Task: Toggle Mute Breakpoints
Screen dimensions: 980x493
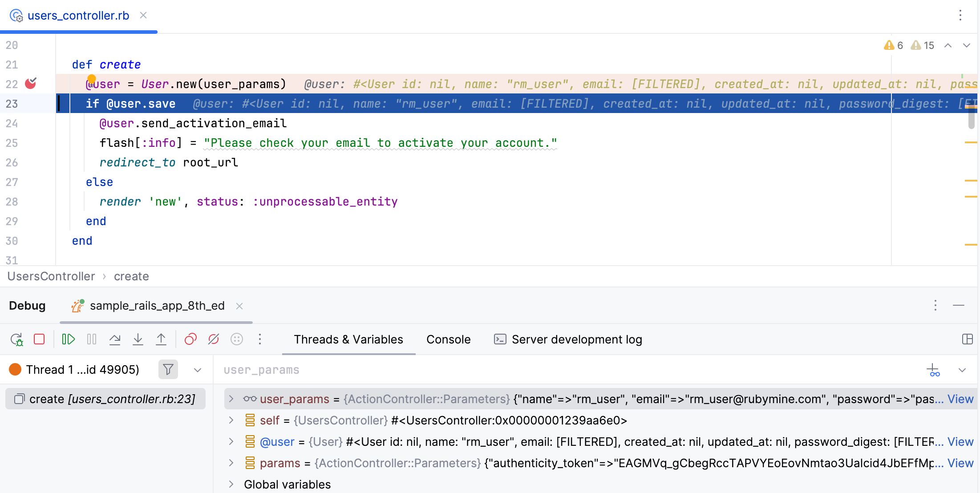Action: [214, 339]
